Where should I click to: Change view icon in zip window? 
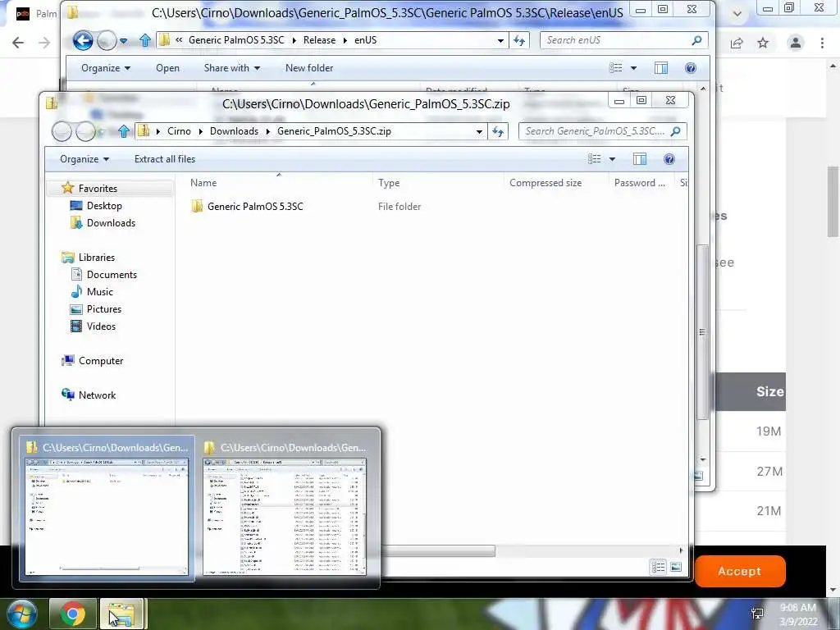click(595, 159)
